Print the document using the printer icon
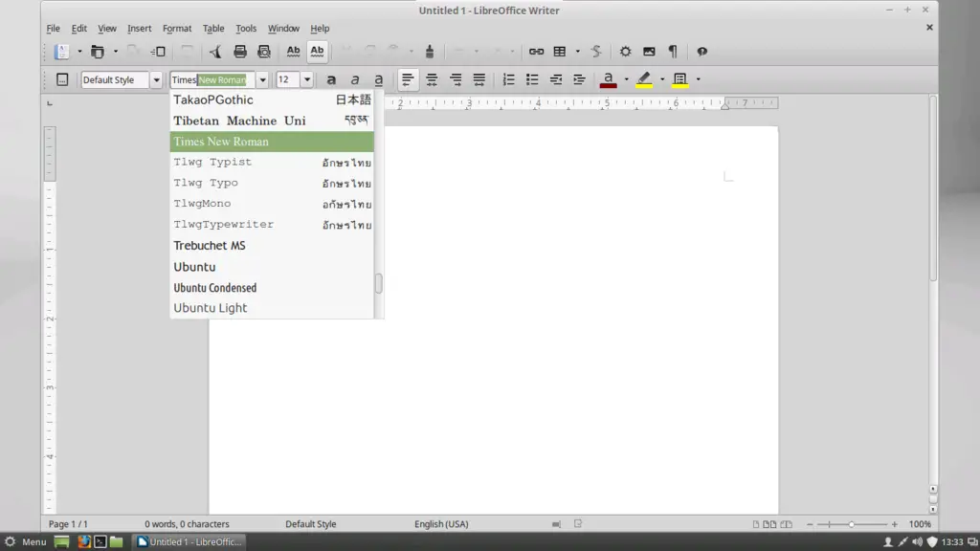 240,52
